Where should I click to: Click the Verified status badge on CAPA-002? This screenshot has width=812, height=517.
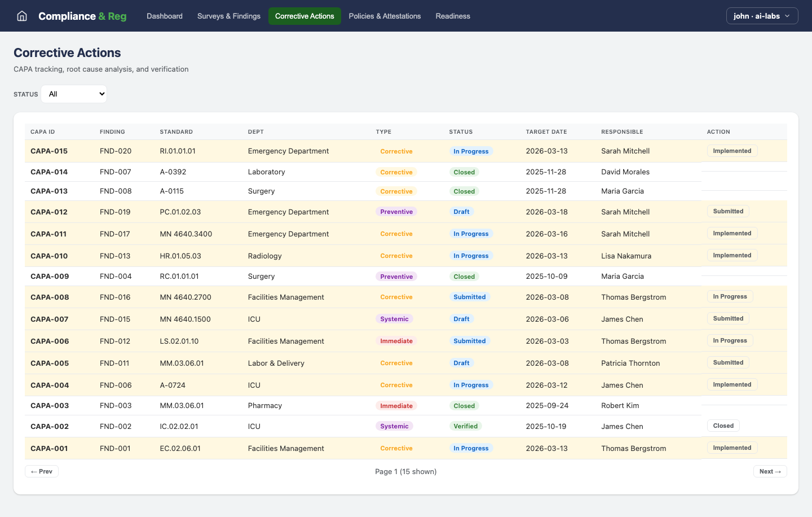coord(466,426)
